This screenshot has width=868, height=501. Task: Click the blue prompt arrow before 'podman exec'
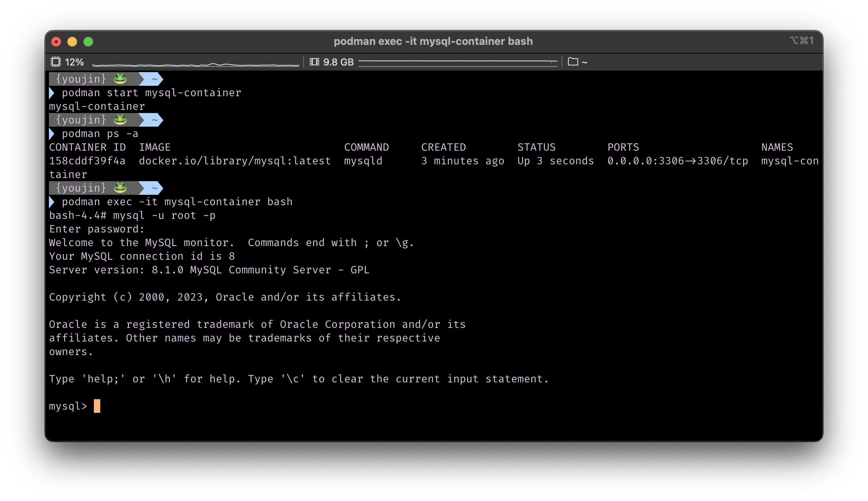coord(52,202)
